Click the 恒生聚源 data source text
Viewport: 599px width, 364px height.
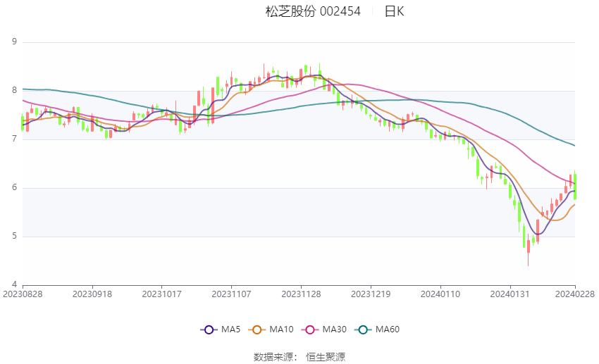click(326, 357)
